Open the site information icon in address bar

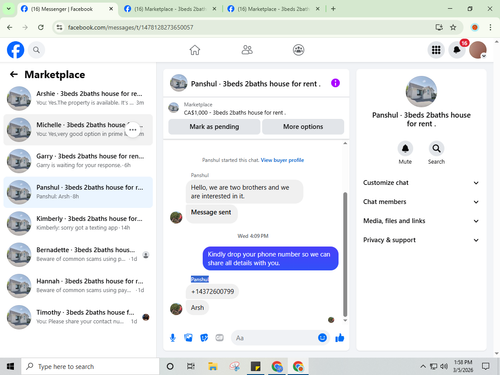[x=59, y=27]
